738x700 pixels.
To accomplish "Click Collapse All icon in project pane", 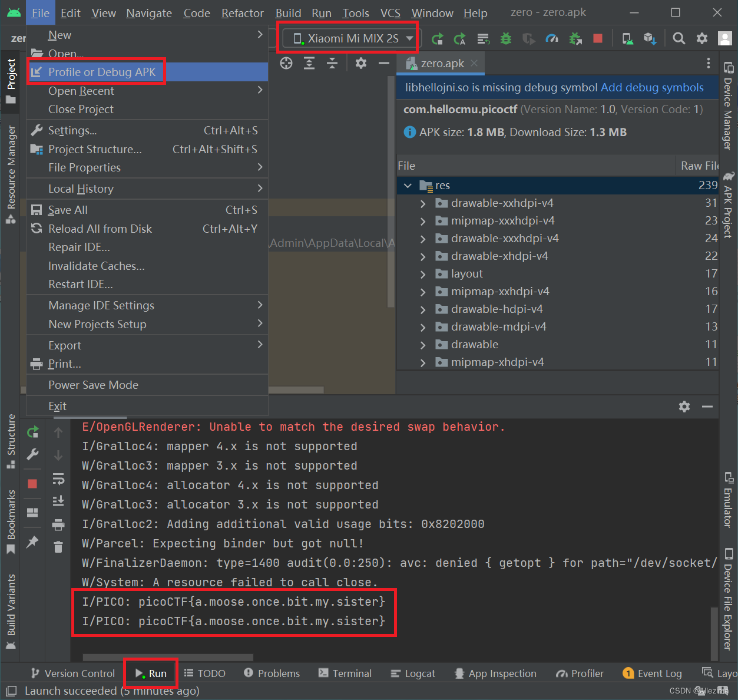I will tap(332, 64).
